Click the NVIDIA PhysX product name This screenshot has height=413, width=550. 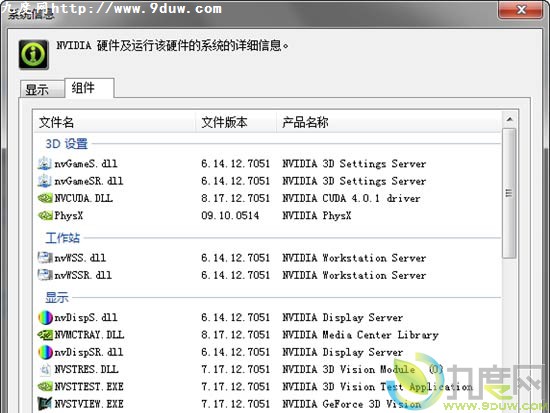(317, 215)
